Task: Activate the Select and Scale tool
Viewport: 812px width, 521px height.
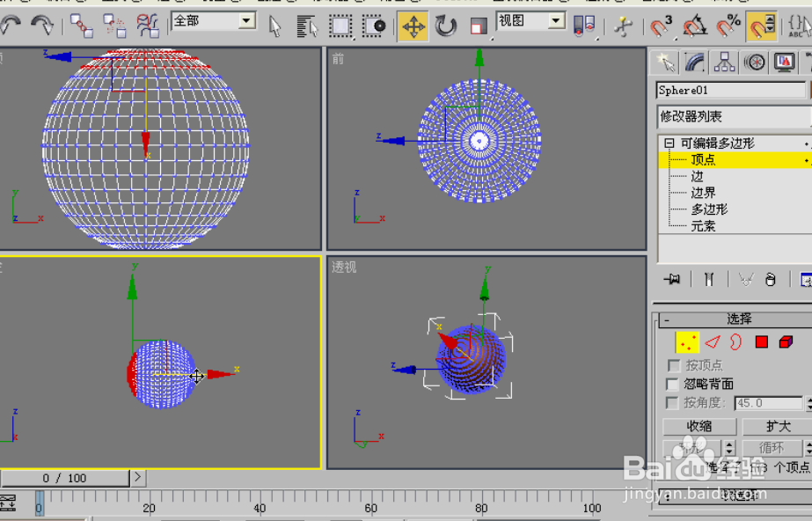Action: pos(478,25)
